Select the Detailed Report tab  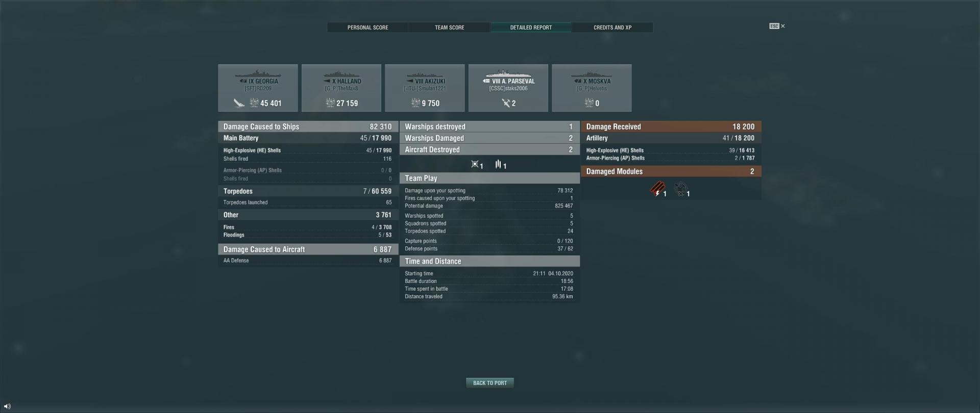[531, 28]
